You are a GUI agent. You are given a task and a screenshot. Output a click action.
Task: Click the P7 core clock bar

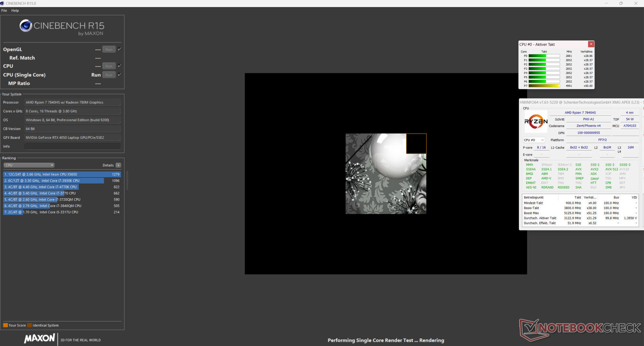(544, 86)
